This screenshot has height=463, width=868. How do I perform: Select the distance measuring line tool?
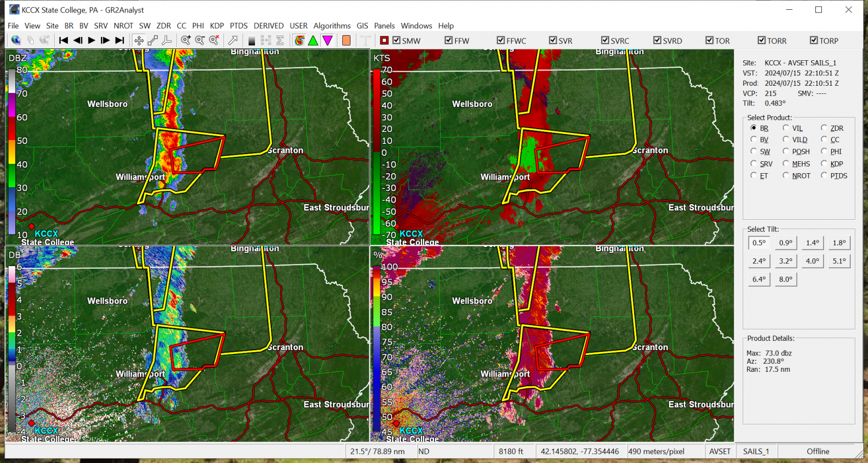(x=153, y=40)
